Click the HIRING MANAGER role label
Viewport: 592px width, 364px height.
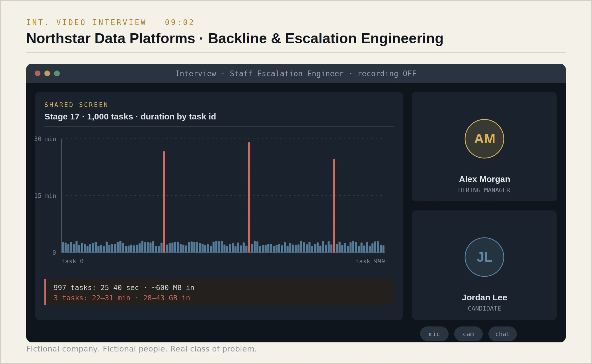click(x=484, y=190)
